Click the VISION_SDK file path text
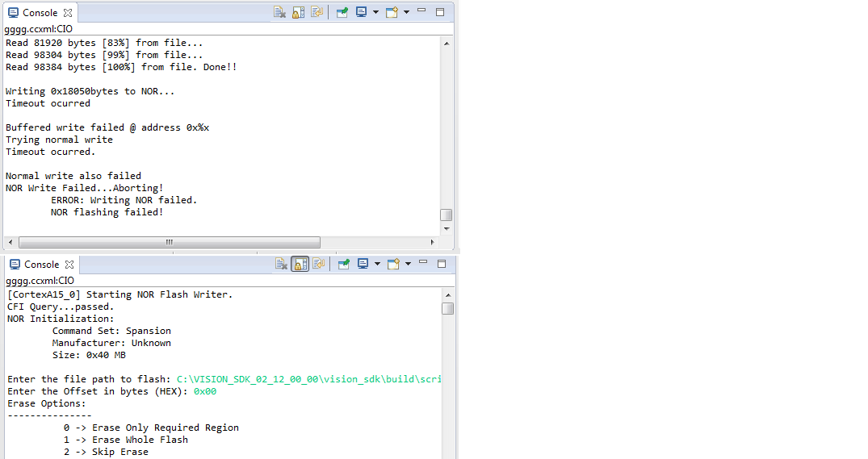 tap(309, 379)
